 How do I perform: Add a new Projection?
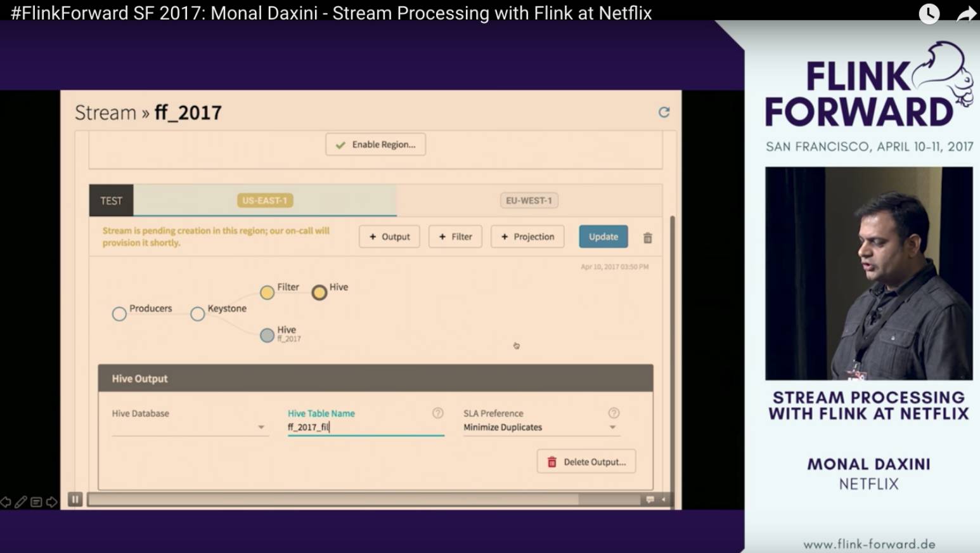click(527, 237)
